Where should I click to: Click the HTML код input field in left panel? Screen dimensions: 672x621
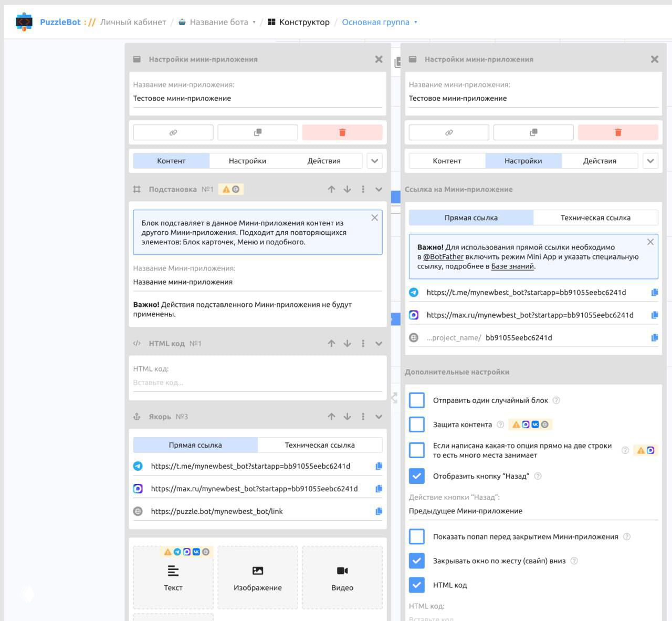pos(257,382)
